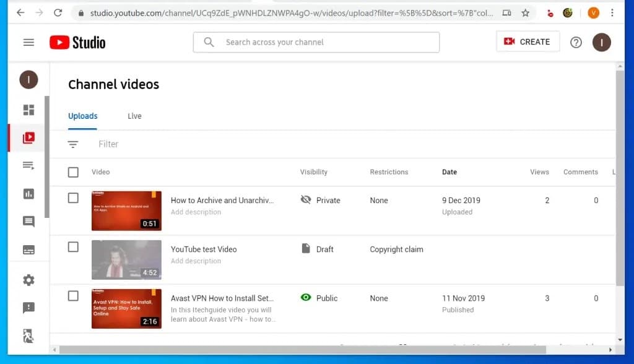Click the lock icon in address bar
The width and height of the screenshot is (634, 364).
pyautogui.click(x=81, y=14)
